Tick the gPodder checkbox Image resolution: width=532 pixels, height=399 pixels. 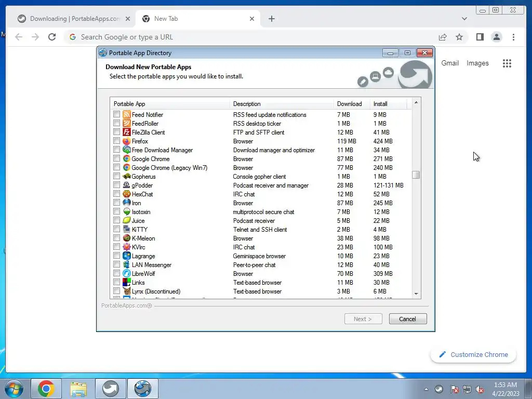point(117,185)
